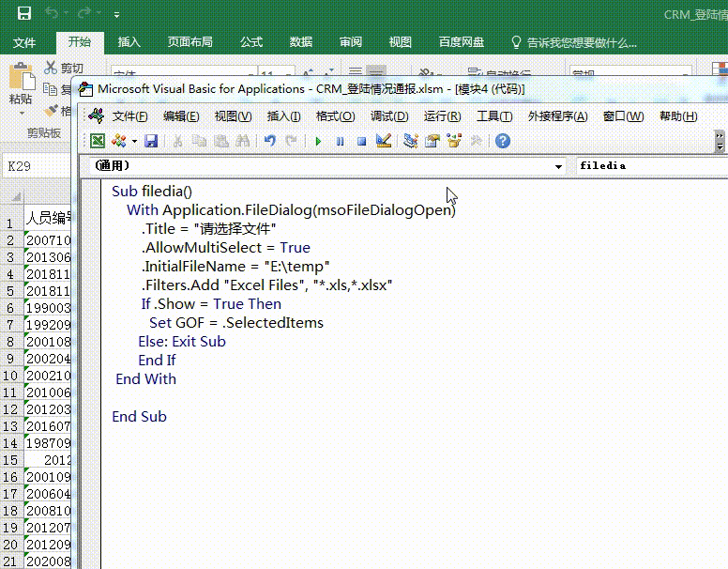The width and height of the screenshot is (728, 569).
Task: Click the Excel redo arrow icon
Action: point(84,13)
